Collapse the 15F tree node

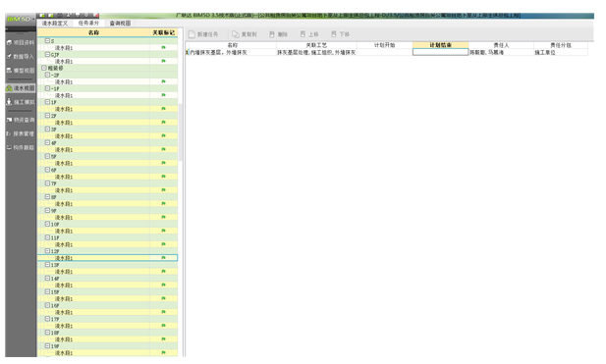click(47, 291)
